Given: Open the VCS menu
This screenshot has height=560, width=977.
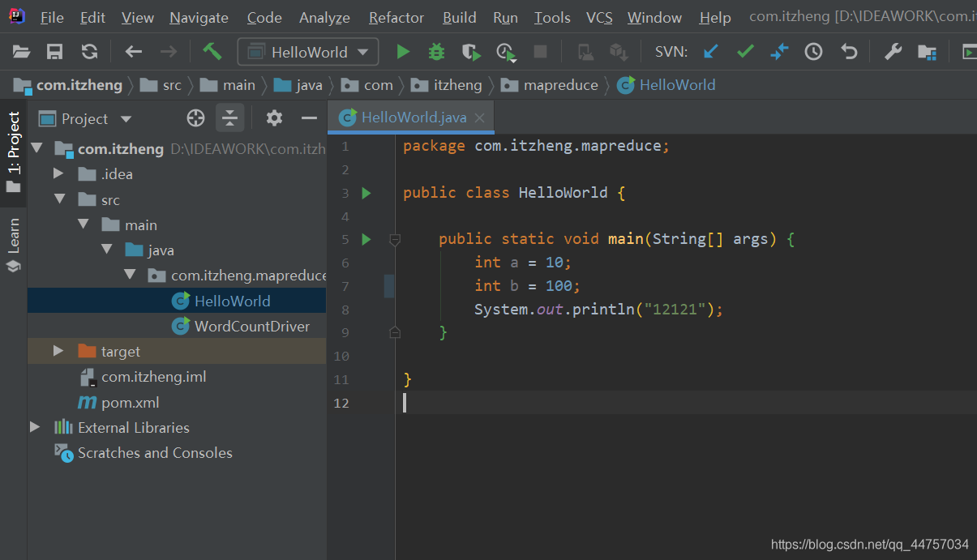Looking at the screenshot, I should point(599,18).
